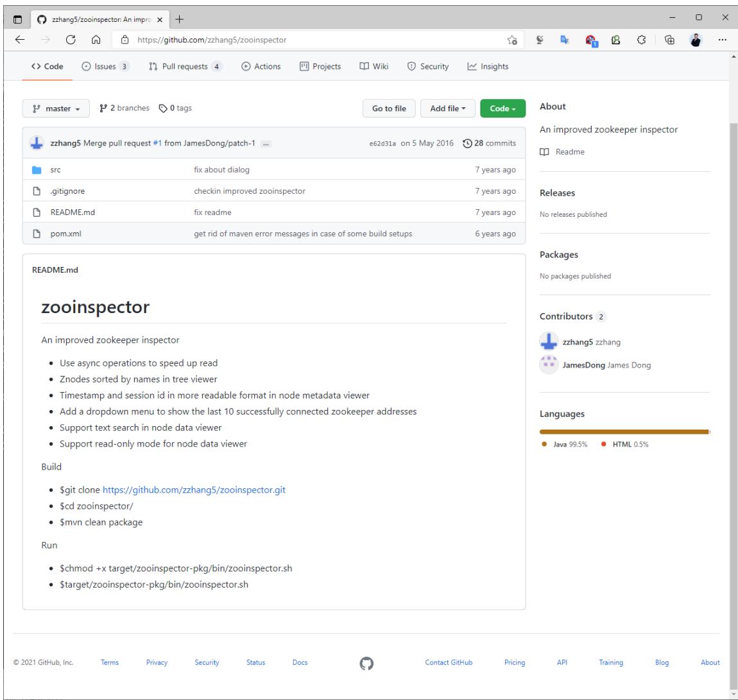
Task: Expand the commit message ellipsis
Action: (x=266, y=144)
